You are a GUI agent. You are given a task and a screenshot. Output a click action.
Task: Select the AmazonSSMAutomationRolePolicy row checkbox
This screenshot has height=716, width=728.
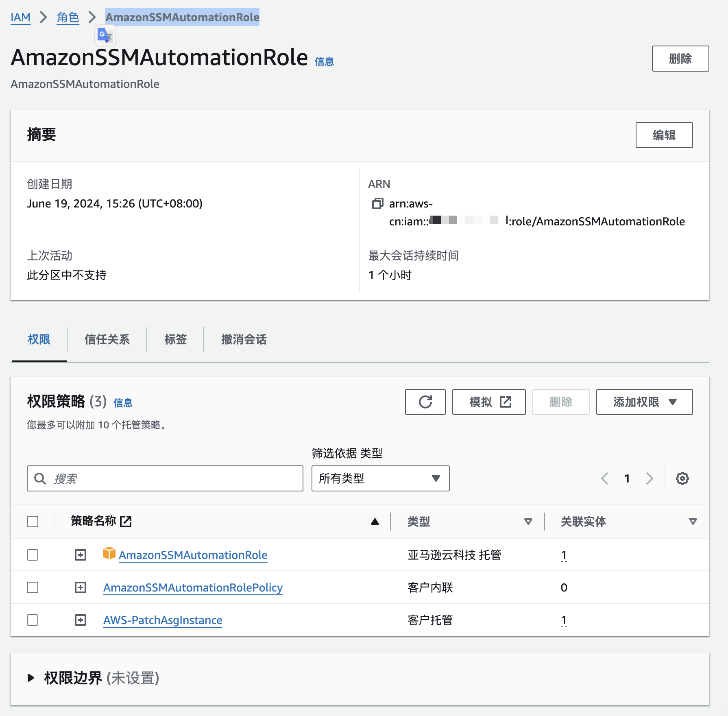coord(32,587)
